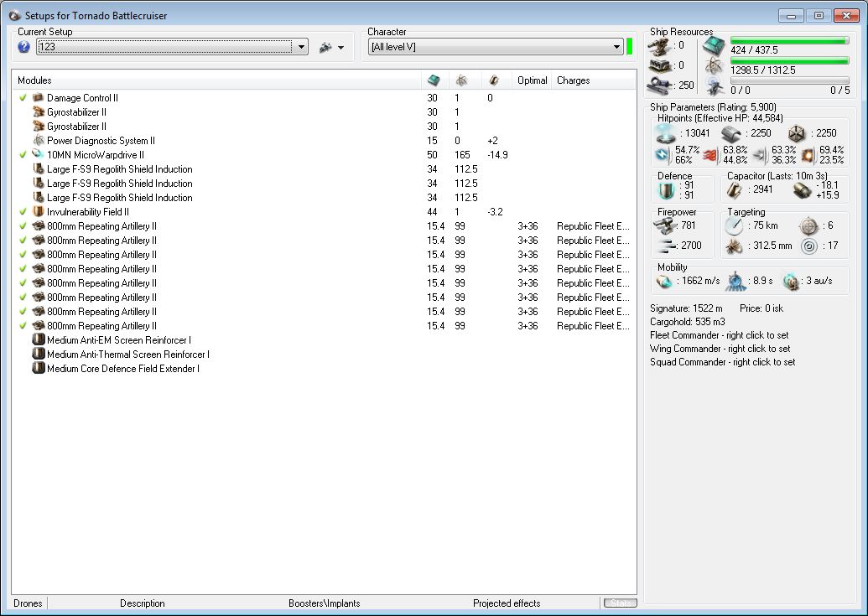The height and width of the screenshot is (616, 868).
Task: Toggle the Invulnerability Field II active checkmark
Action: point(23,212)
